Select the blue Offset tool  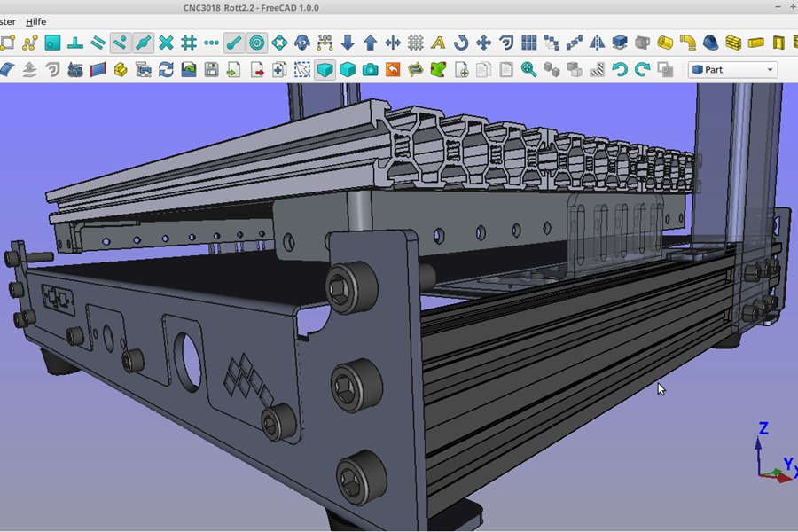coord(506,43)
